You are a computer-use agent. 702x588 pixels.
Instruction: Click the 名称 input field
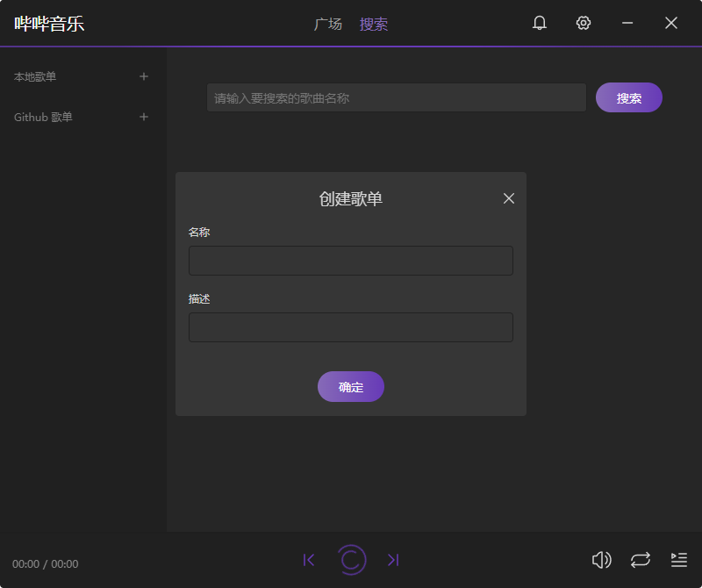point(351,261)
